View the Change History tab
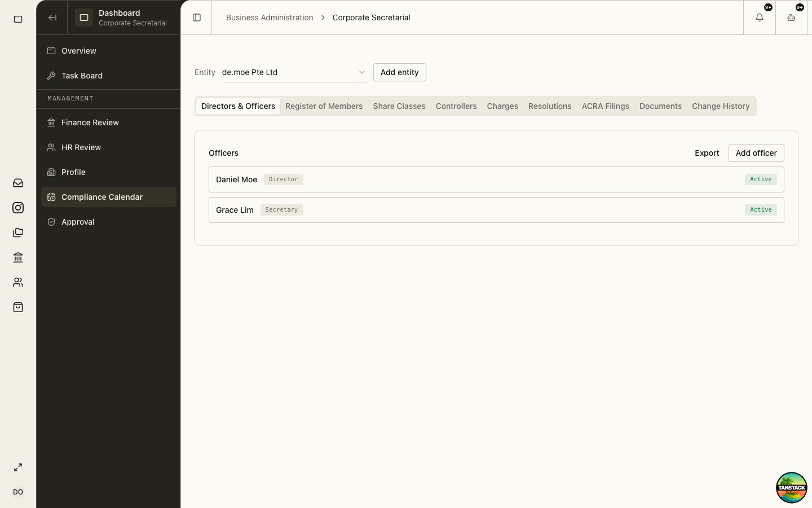This screenshot has width=812, height=508. click(721, 106)
